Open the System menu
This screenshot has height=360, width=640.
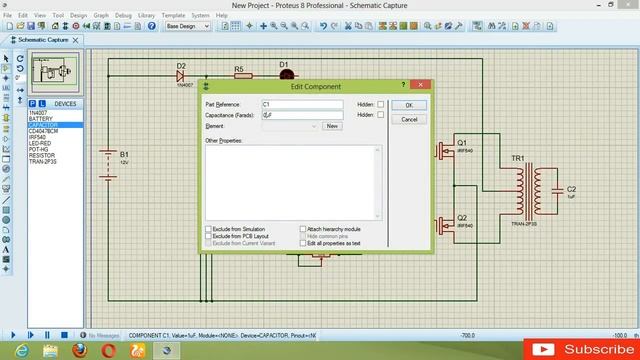pos(200,16)
